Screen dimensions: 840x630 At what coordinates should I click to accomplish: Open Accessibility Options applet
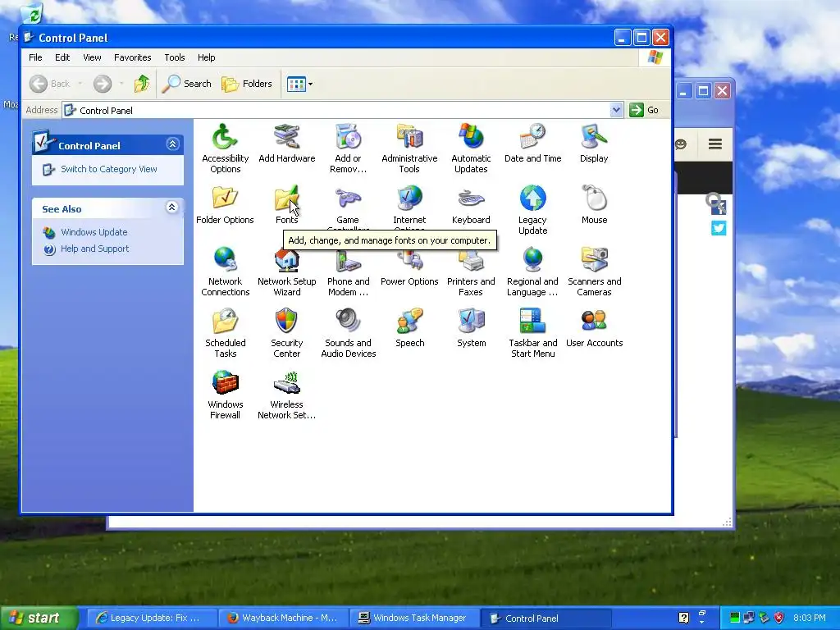pos(225,137)
